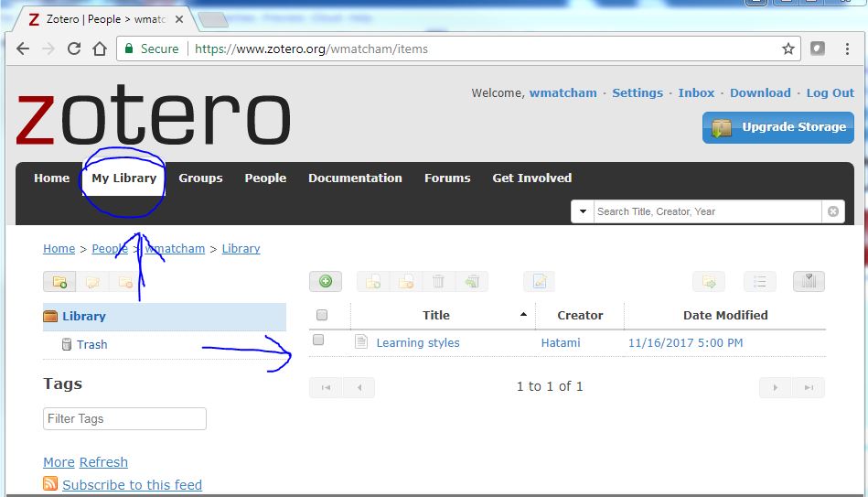Focus the Search Title, Creator, Year field

click(x=707, y=211)
